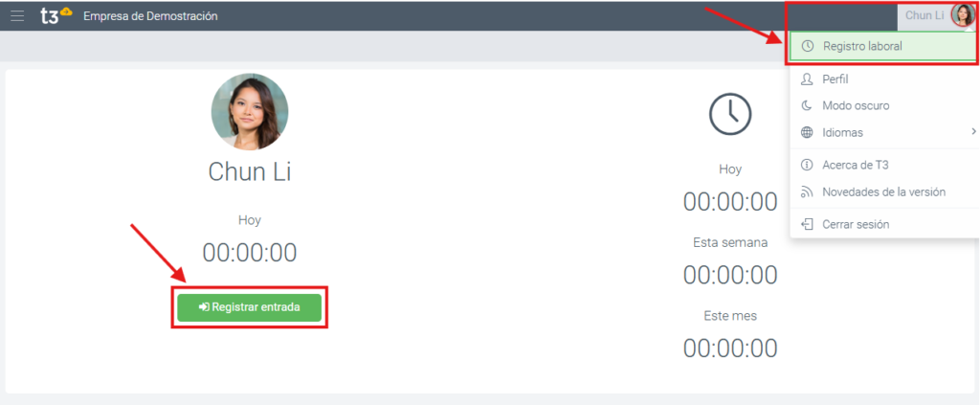The width and height of the screenshot is (980, 405).
Task: Choose Cerrar sesión to log out
Action: coord(856,224)
